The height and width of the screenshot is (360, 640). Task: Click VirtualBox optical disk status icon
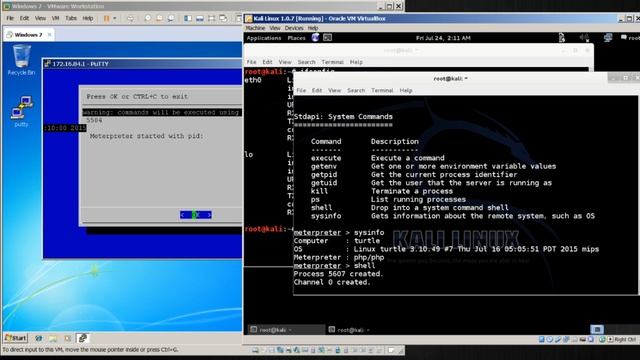(x=550, y=339)
